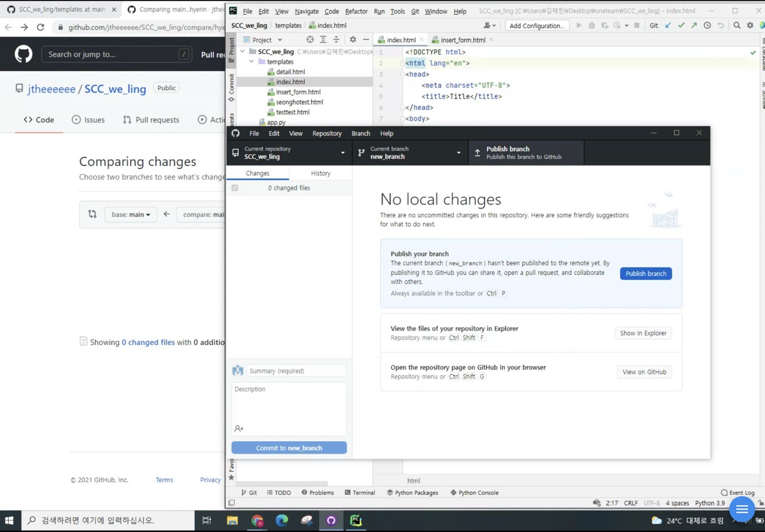Viewport: 765px width, 532px height.
Task: Open the 0 changed files link
Action: [148, 343]
